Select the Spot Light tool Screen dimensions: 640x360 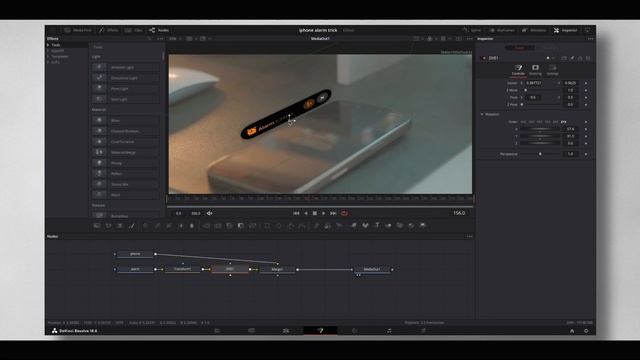[x=126, y=99]
